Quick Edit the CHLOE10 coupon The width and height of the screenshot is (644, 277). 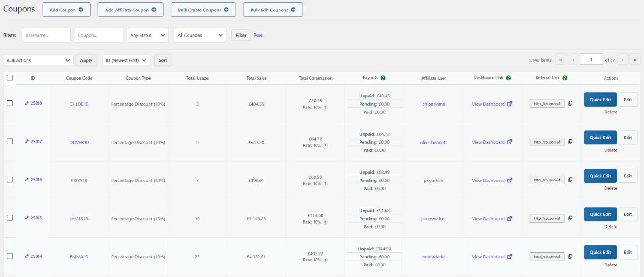[x=600, y=99]
